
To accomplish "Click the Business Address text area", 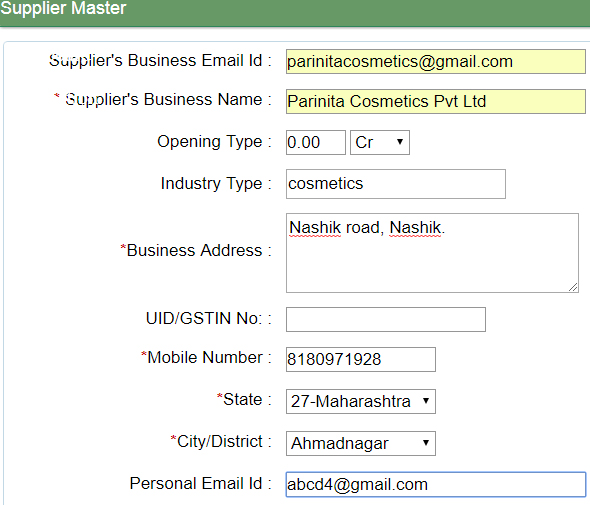I will pos(432,253).
